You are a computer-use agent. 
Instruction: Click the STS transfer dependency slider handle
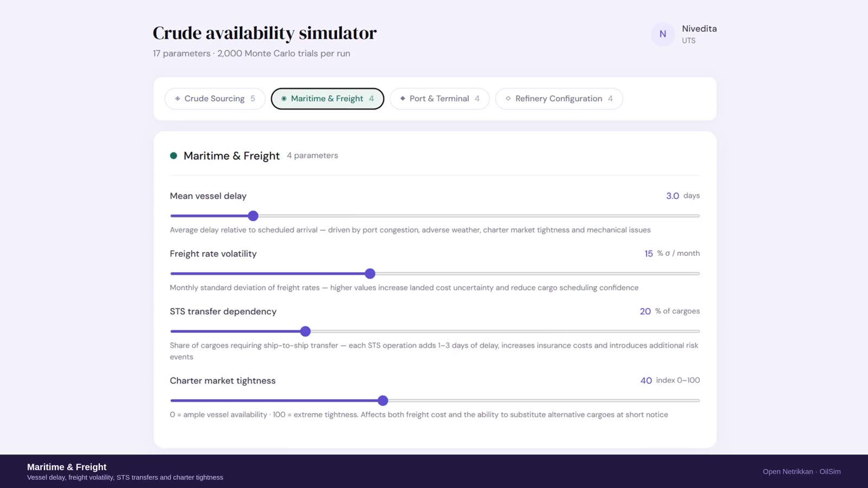pos(305,331)
